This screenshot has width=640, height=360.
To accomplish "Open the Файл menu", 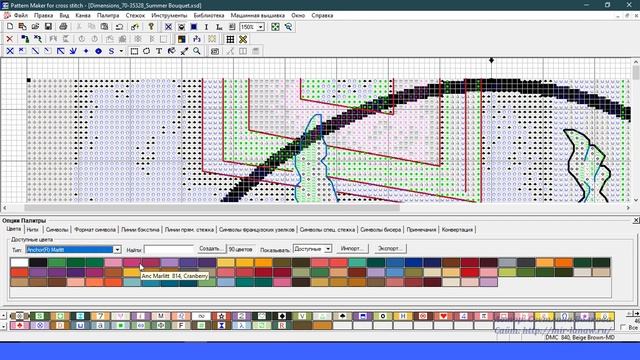I will pos(21,15).
